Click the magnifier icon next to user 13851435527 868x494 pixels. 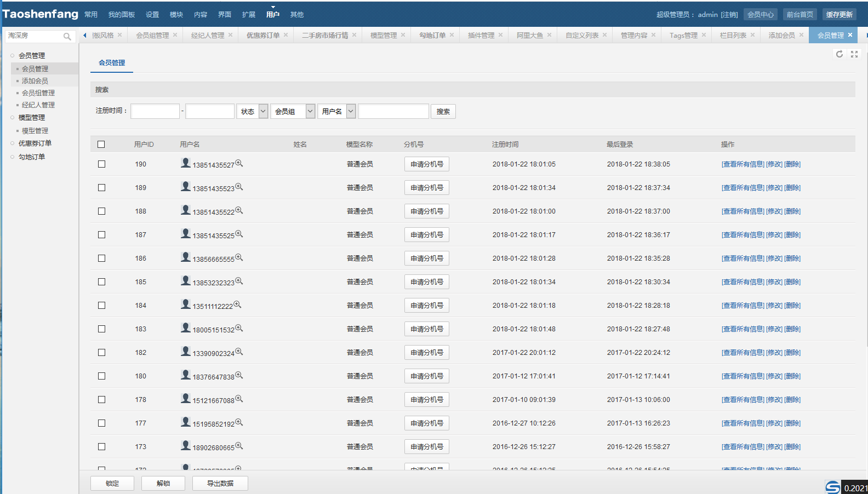(x=239, y=163)
